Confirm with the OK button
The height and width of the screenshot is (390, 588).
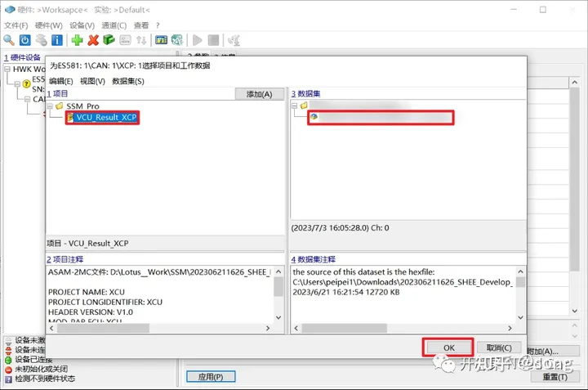(x=449, y=348)
